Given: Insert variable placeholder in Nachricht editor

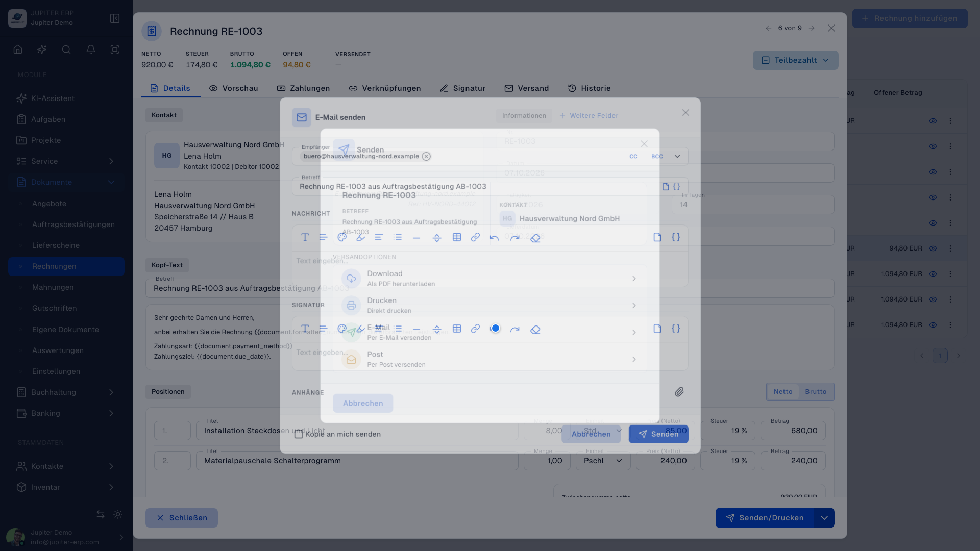Looking at the screenshot, I should tap(676, 237).
